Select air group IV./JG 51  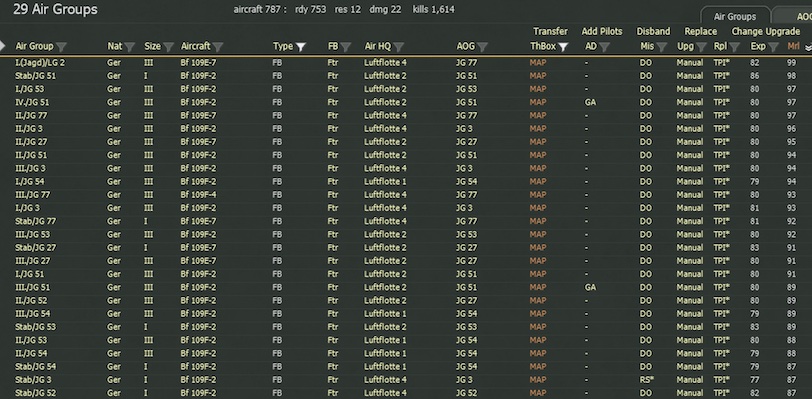33,102
